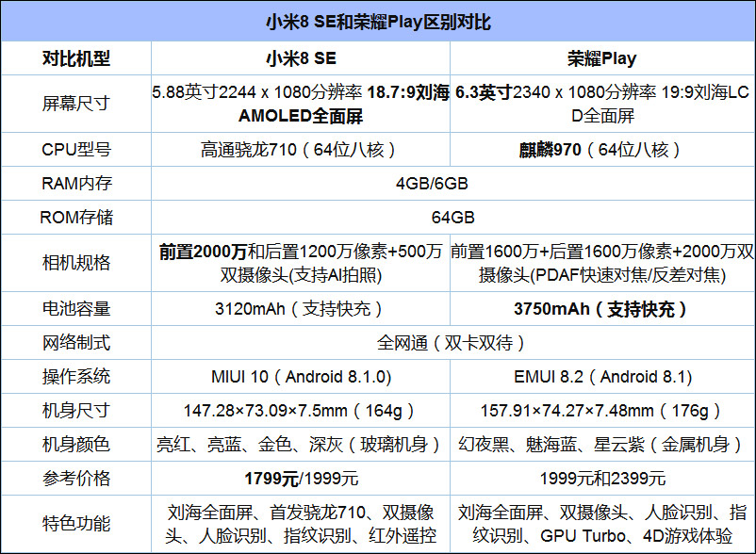Select the CPU型号 row label
The height and width of the screenshot is (554, 756).
coord(76,150)
